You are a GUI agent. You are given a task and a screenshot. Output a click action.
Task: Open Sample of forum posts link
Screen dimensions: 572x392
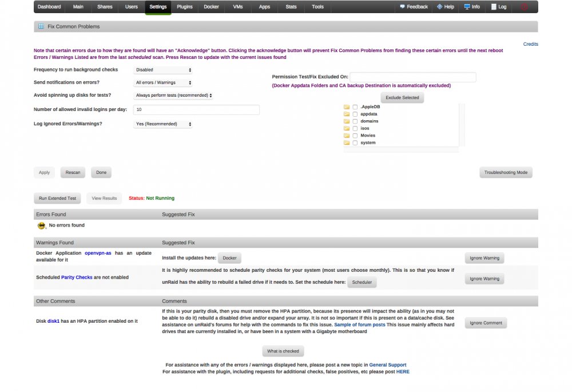pos(359,325)
